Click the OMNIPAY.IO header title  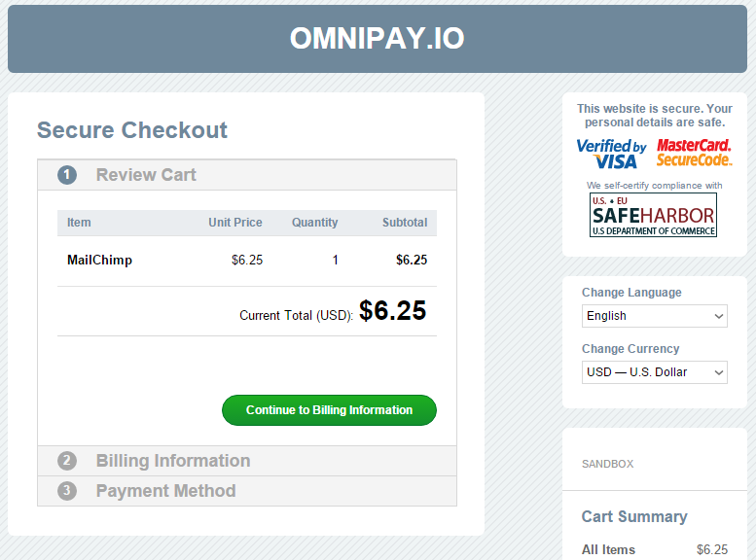pyautogui.click(x=378, y=38)
